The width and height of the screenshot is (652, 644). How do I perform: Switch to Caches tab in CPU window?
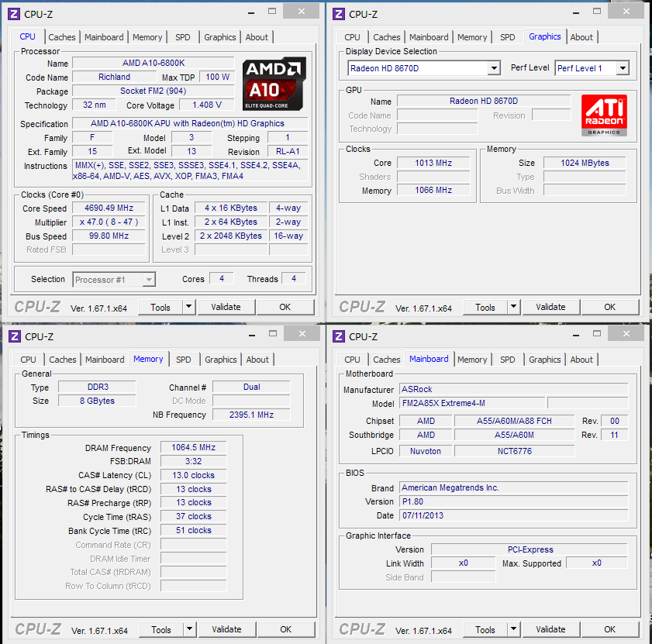coord(62,37)
